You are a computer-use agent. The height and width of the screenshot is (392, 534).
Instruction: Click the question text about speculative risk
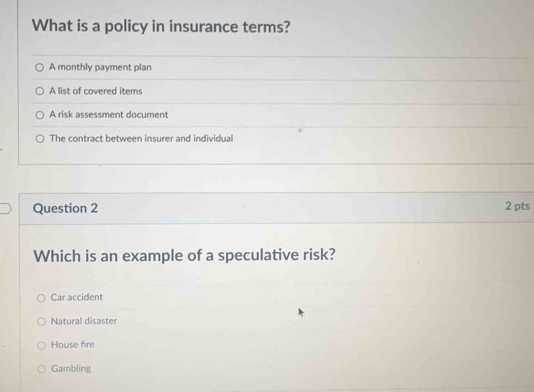tap(184, 256)
